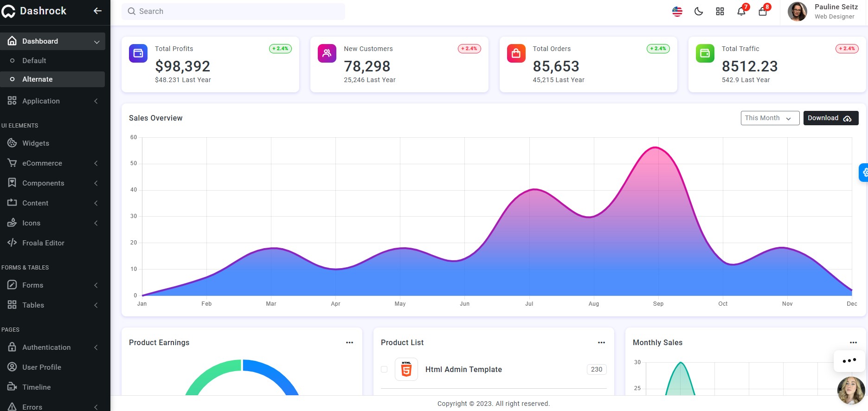Open Product Earnings more options menu
Image resolution: width=868 pixels, height=411 pixels.
pyautogui.click(x=350, y=343)
